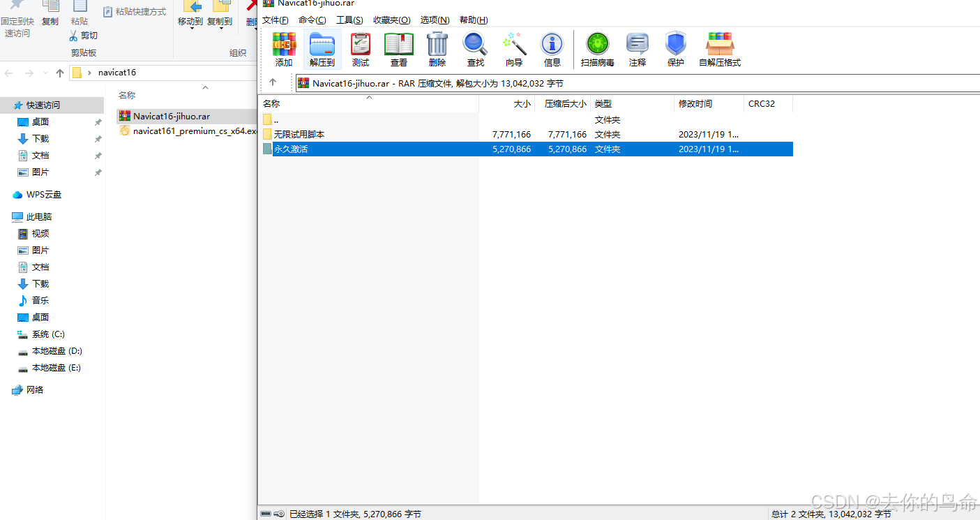Open pinned 桌面 under quick access
The height and width of the screenshot is (520, 980).
tap(40, 121)
